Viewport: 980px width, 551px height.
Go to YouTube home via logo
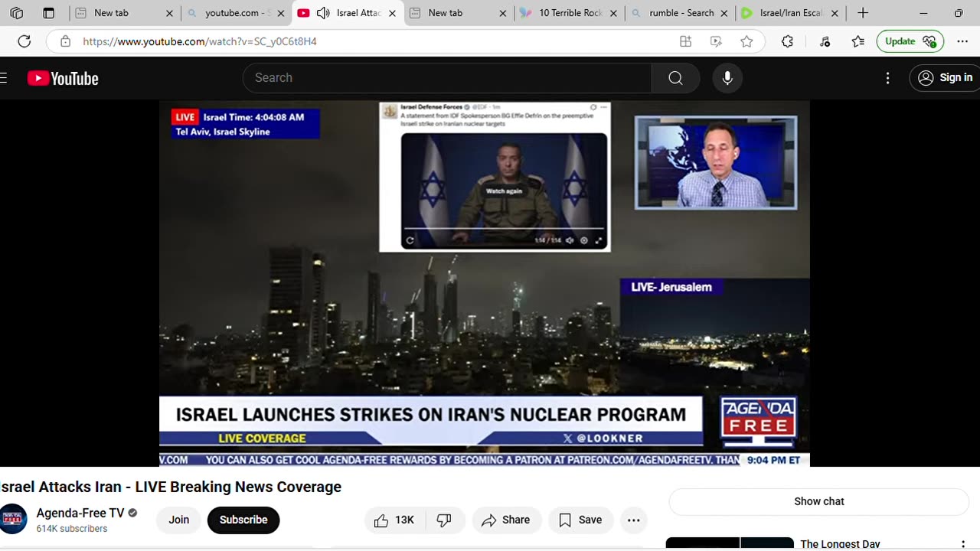tap(63, 78)
